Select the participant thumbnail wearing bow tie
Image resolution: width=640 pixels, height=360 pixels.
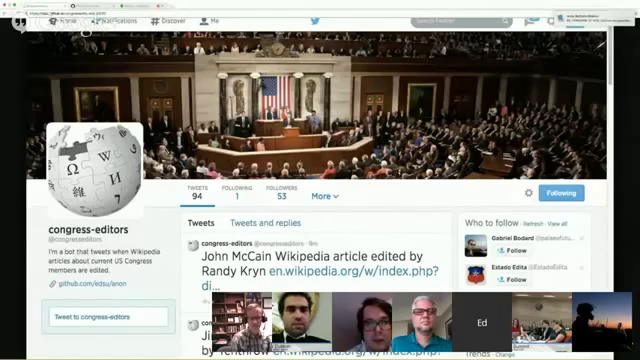(302, 322)
